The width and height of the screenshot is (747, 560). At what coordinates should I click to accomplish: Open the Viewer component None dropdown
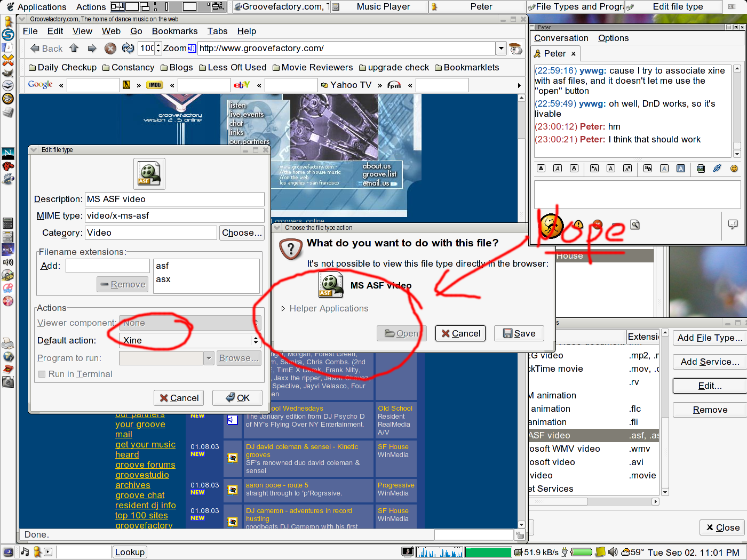(x=190, y=323)
